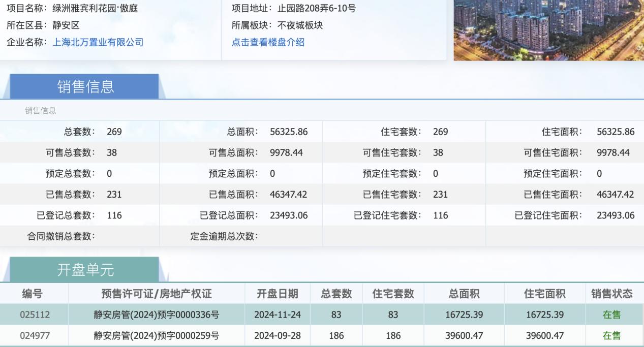Open unit number 025112
Screen dimensions: 644x347
pyautogui.click(x=35, y=314)
